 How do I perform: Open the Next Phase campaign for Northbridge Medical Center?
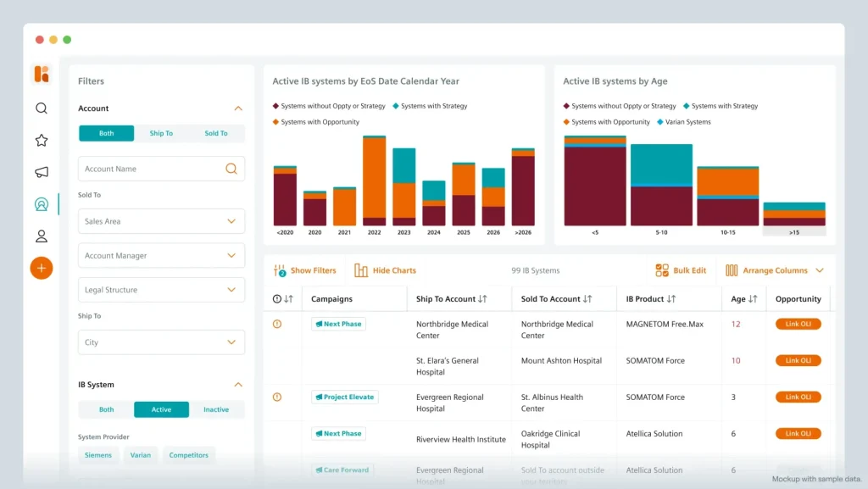(338, 324)
